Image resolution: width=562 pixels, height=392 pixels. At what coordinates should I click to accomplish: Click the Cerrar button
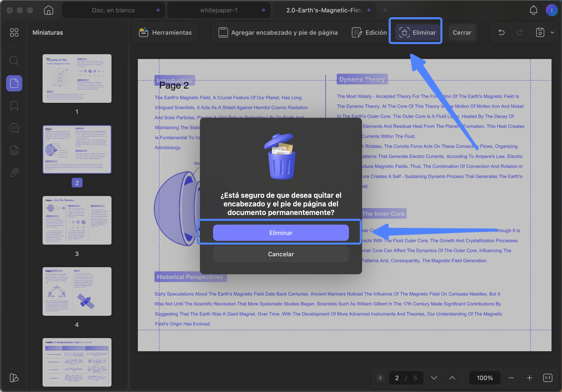tap(462, 32)
